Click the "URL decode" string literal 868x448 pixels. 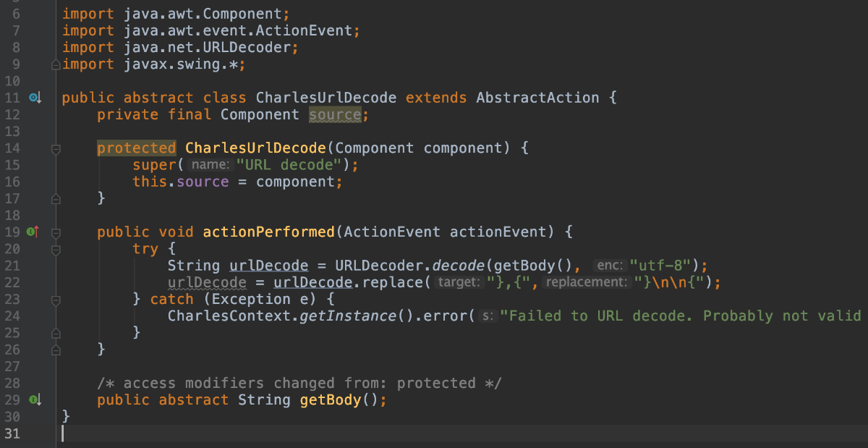coord(289,165)
